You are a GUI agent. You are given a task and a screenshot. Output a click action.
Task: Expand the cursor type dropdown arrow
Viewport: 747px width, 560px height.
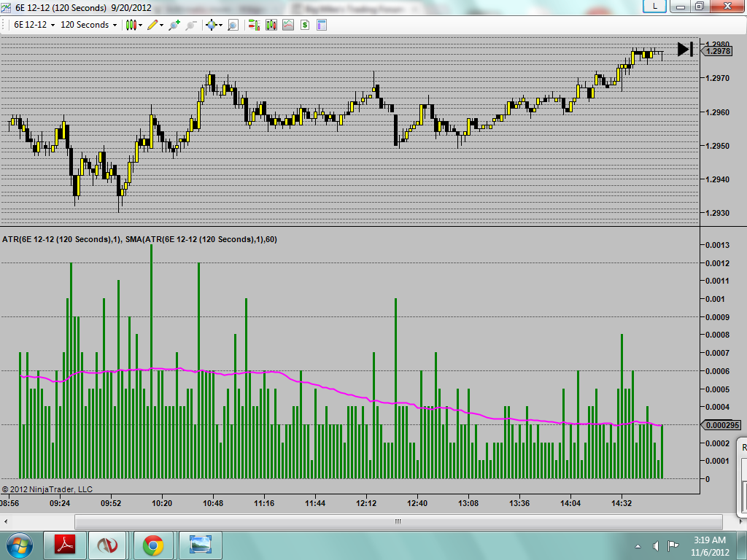(220, 26)
